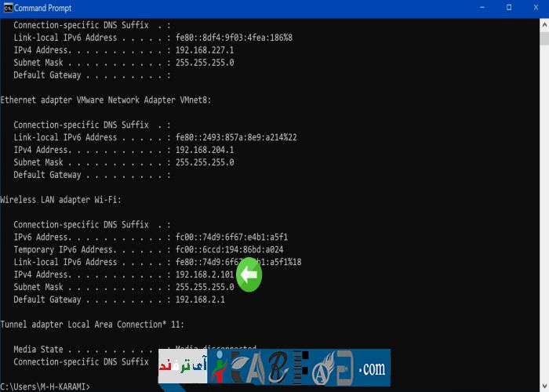Click the vertical scrollbar track
Image resolution: width=549 pixels, height=392 pixels.
[x=544, y=196]
